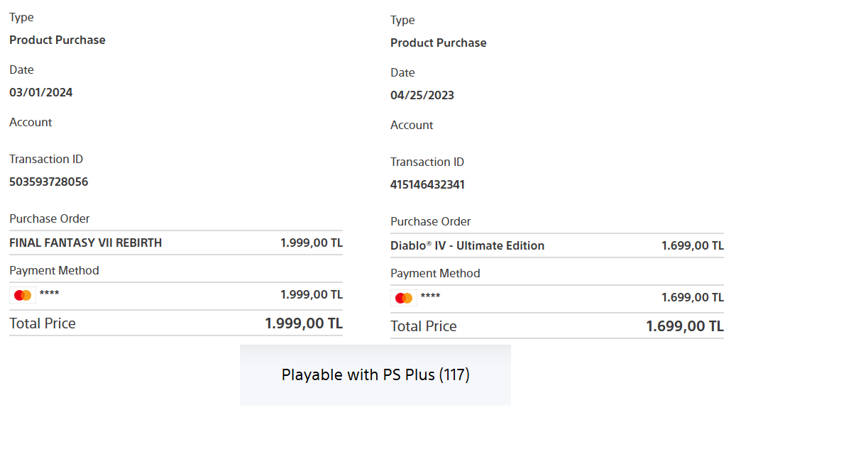Viewport: 868px width, 461px height.
Task: Click the Purchase Order label above FINAL FANTASY VII REBIRTH
Action: (50, 218)
